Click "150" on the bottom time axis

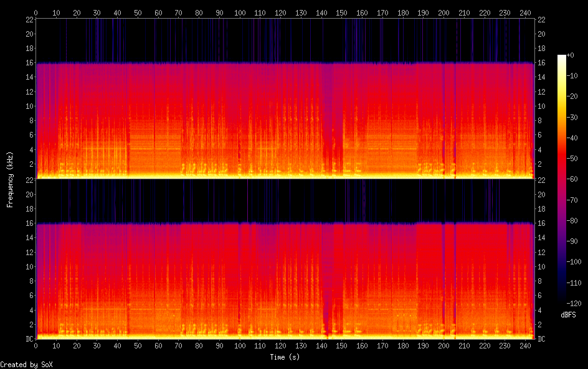coord(341,346)
